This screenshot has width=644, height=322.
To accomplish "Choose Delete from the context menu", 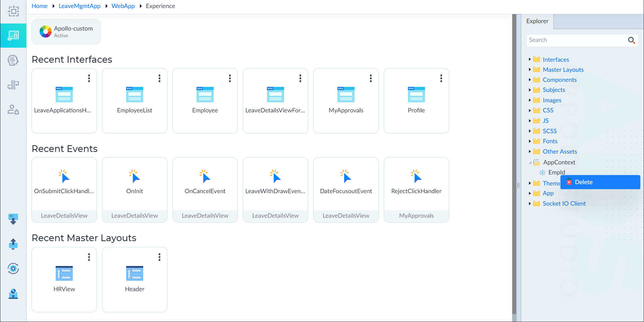I will click(600, 182).
